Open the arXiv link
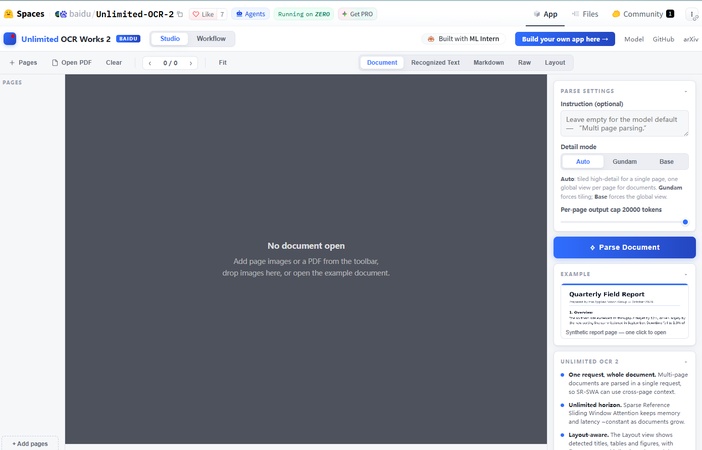 (x=691, y=39)
